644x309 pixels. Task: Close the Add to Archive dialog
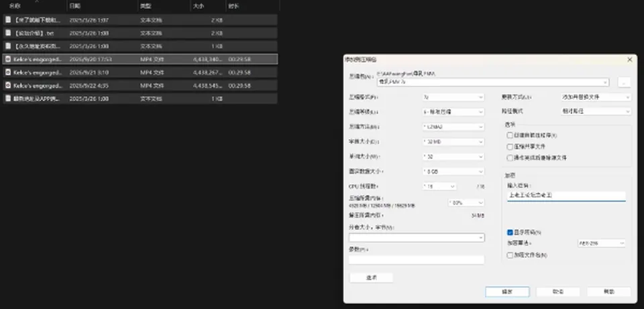(630, 60)
